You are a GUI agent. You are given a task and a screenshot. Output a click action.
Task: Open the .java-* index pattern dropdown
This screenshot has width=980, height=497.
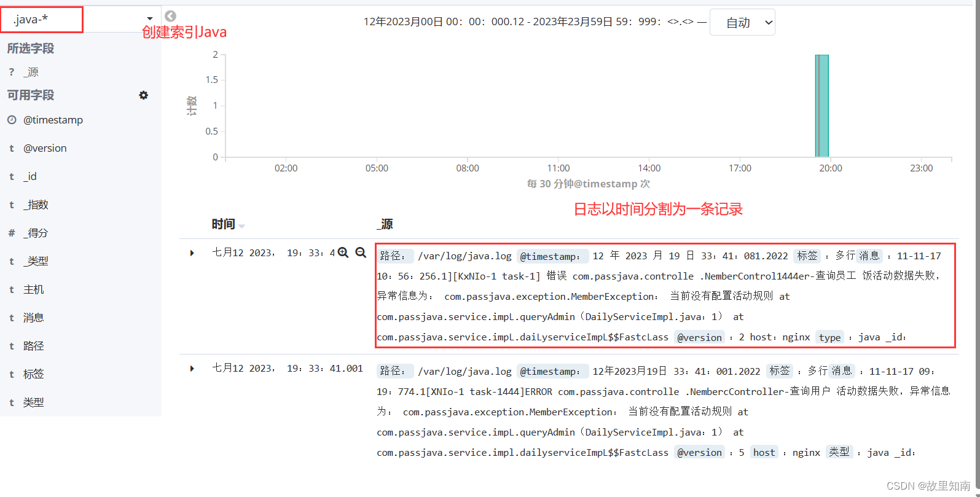coord(80,19)
